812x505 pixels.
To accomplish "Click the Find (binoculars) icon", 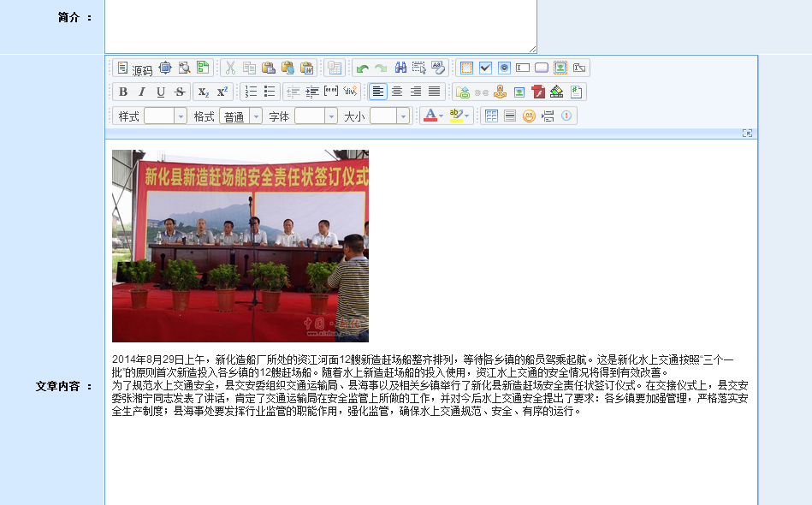I will 400,68.
